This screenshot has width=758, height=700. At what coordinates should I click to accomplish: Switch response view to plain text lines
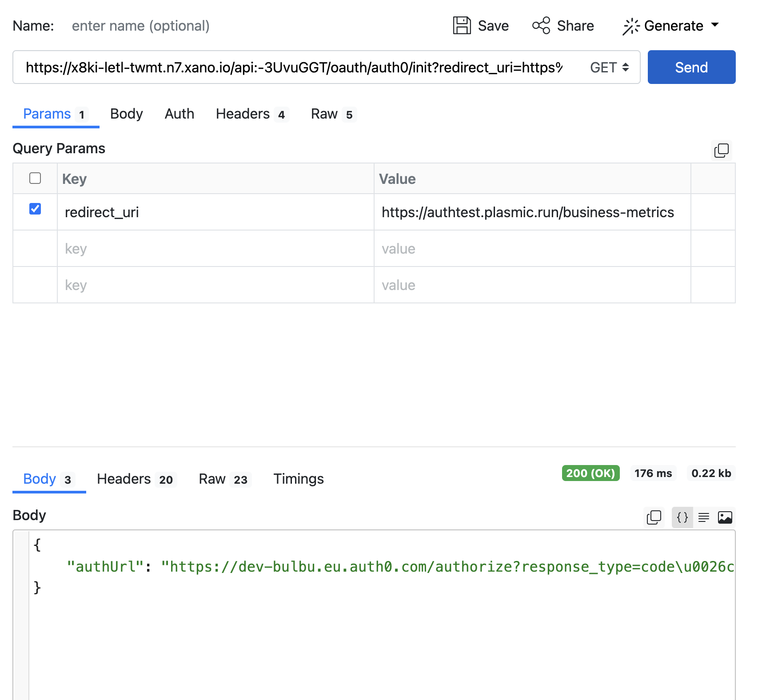tap(703, 517)
